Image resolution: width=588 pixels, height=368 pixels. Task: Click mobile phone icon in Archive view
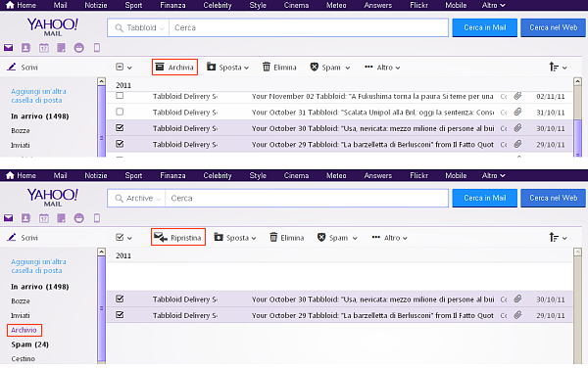97,218
